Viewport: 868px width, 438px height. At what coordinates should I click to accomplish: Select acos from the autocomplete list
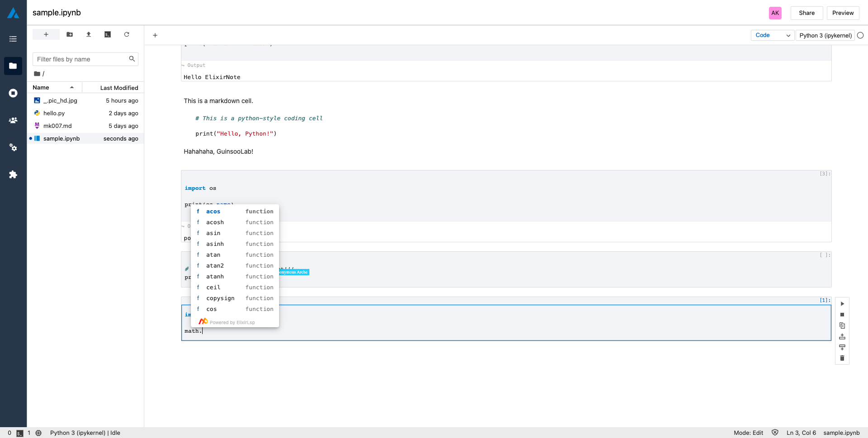click(235, 212)
